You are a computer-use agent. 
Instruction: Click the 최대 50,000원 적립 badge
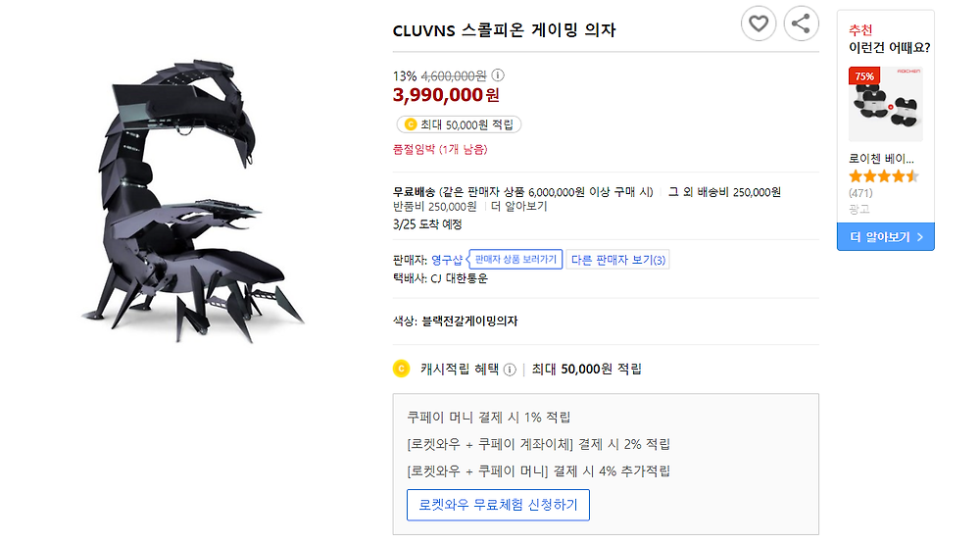[459, 125]
